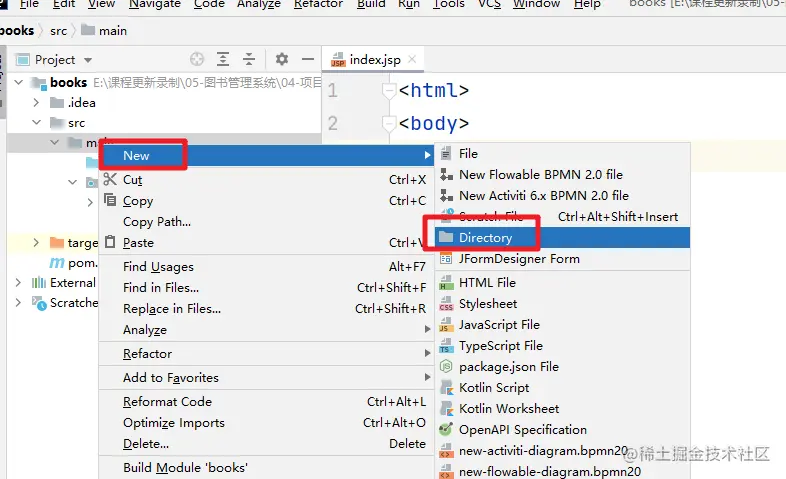Select File in the New submenu

(562, 153)
